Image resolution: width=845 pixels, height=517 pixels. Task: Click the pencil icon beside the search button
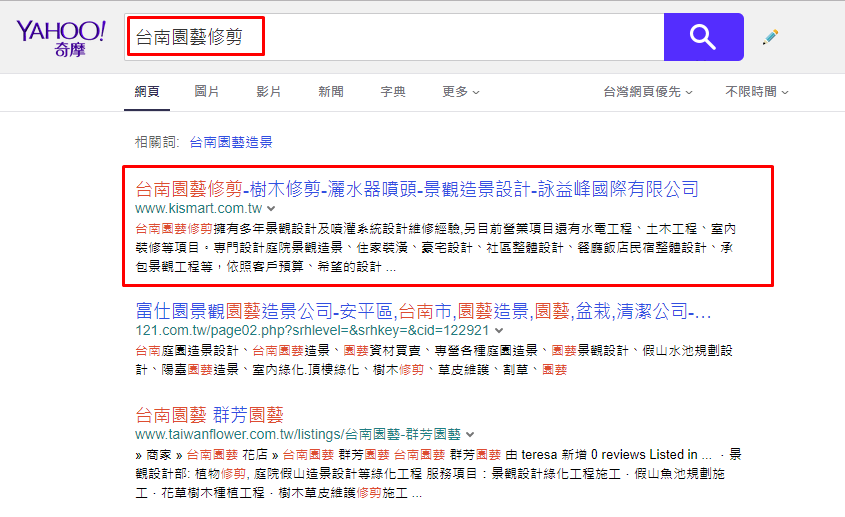770,37
